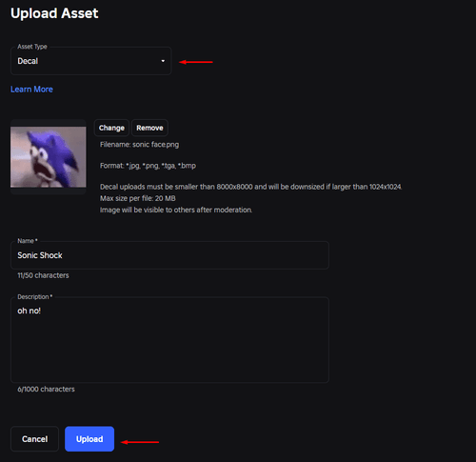Screen dimensions: 476x462
Task: Click the Sonic face image thumbnail
Action: point(49,157)
